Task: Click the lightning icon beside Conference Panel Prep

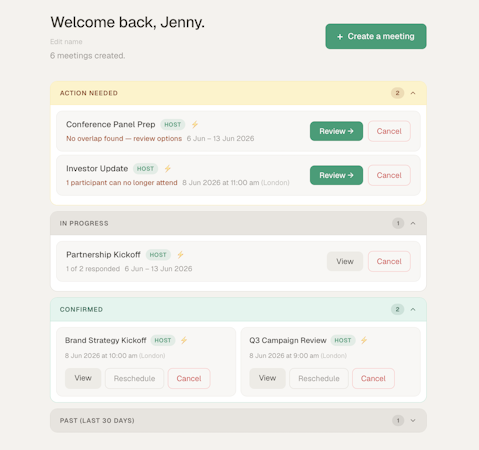Action: click(195, 125)
